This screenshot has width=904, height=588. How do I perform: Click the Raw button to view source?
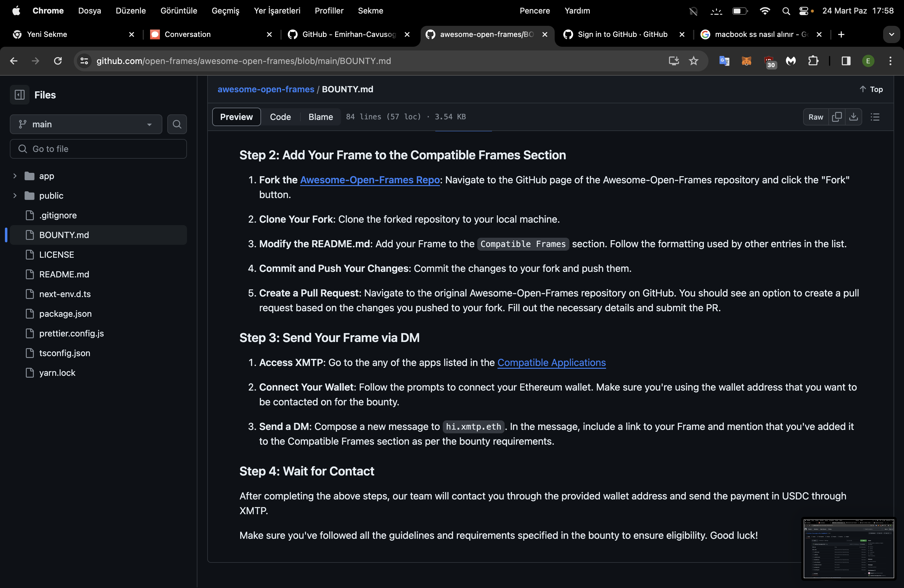coord(816,117)
